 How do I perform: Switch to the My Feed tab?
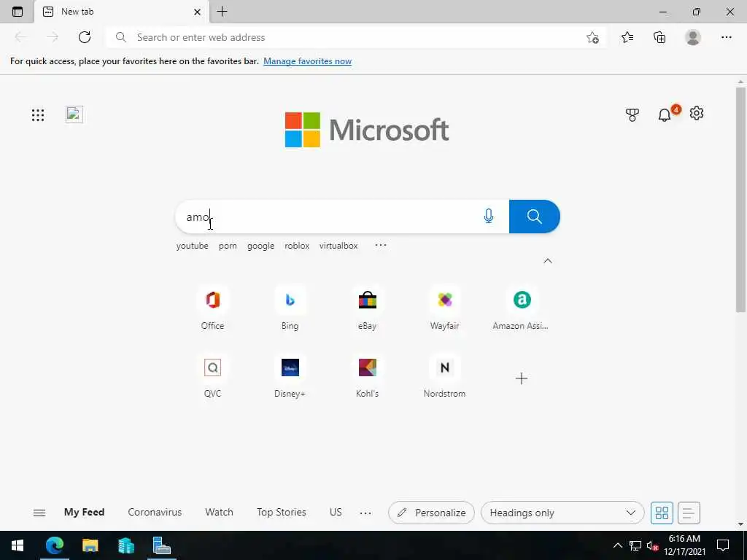point(85,513)
